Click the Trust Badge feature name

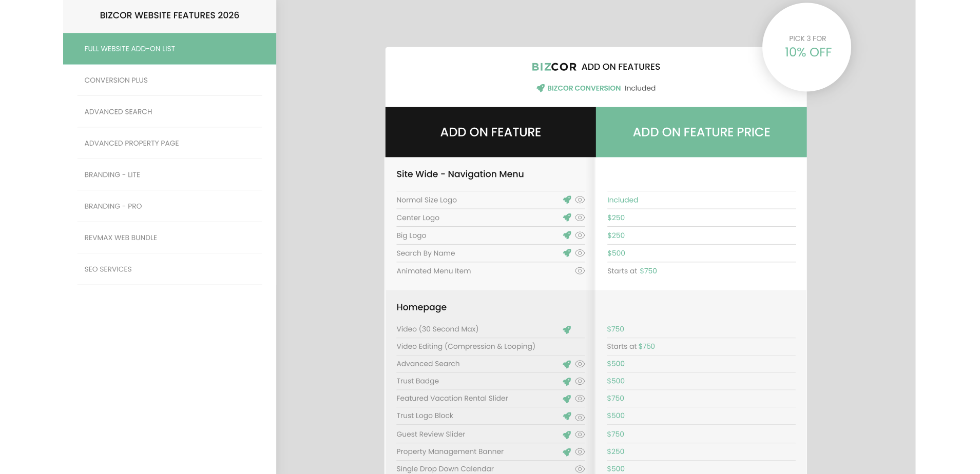[x=417, y=381]
